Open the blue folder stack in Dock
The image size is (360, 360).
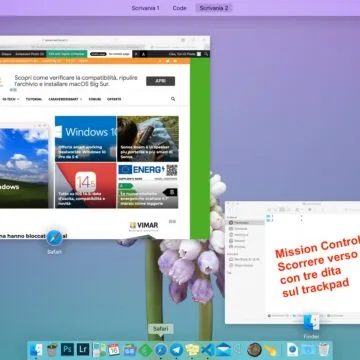308,350
